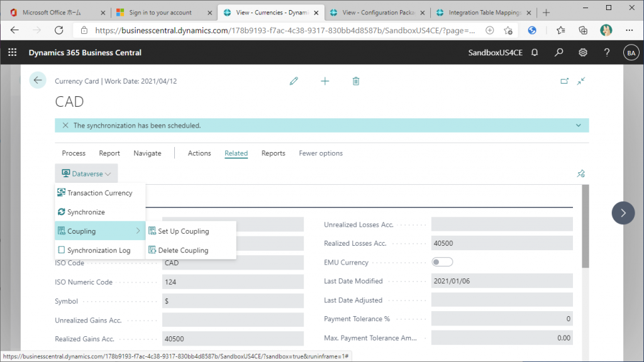The width and height of the screenshot is (644, 362).
Task: Click the pencil edit icon
Action: click(294, 81)
